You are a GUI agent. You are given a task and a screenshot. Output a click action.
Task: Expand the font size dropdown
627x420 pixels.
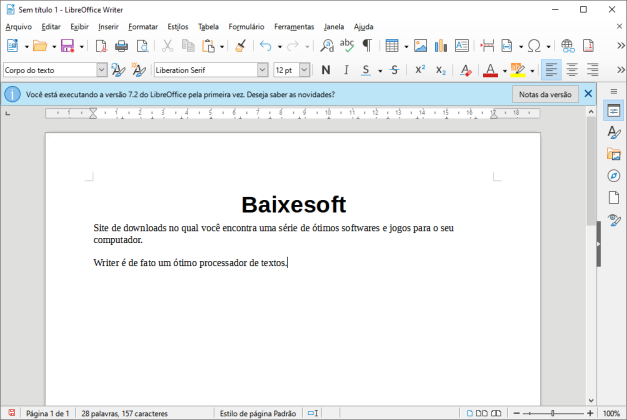tap(304, 70)
